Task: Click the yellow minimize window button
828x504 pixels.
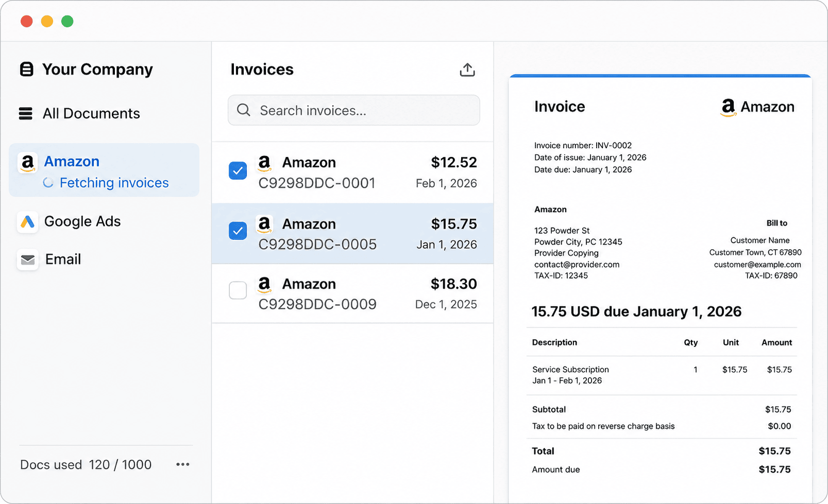Action: (x=47, y=21)
